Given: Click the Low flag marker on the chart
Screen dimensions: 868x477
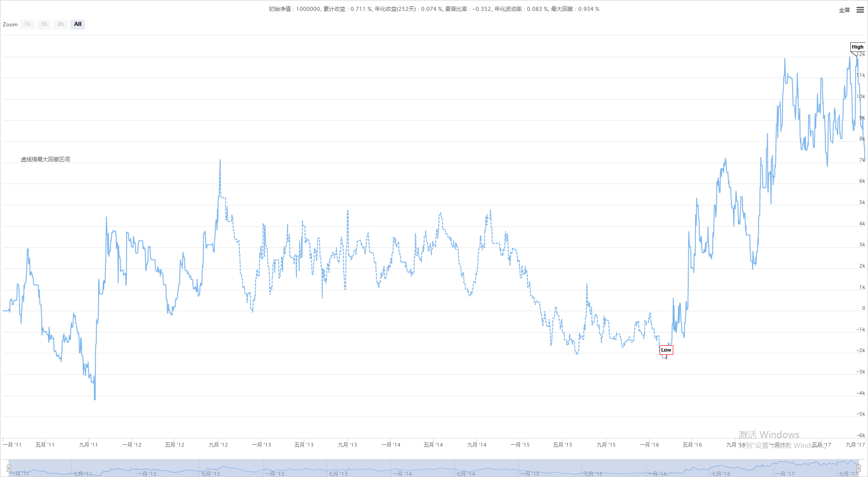Looking at the screenshot, I should click(x=666, y=350).
